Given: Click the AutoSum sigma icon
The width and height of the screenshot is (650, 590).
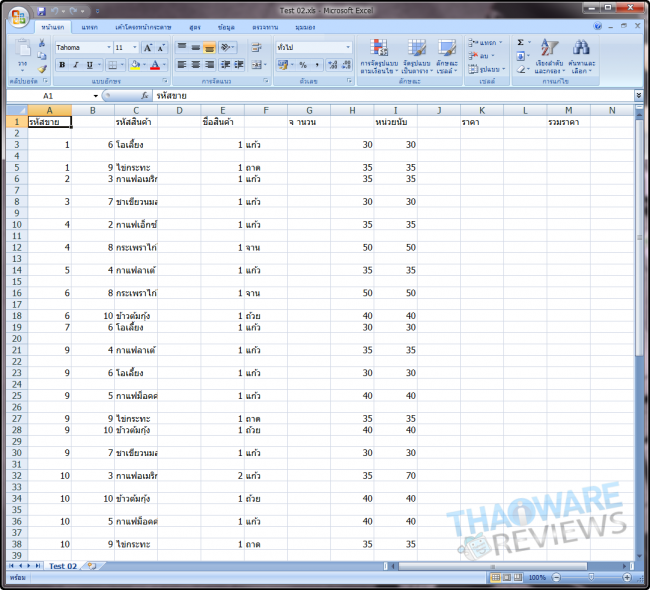Looking at the screenshot, I should point(521,42).
